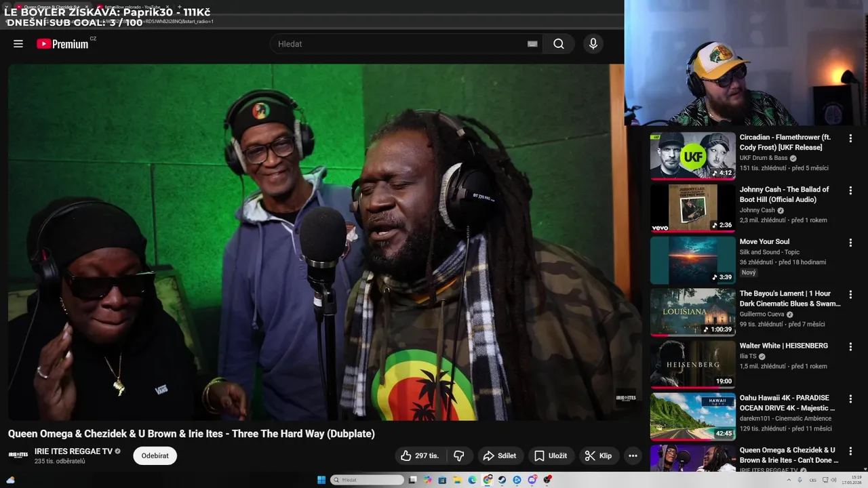Click the Nový badge on Move Your Soul
Screen dimensions: 868x488
(x=749, y=272)
